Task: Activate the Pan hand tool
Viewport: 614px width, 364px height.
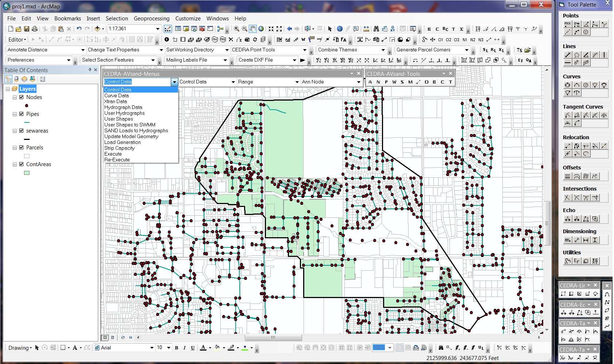Action: pyautogui.click(x=253, y=29)
